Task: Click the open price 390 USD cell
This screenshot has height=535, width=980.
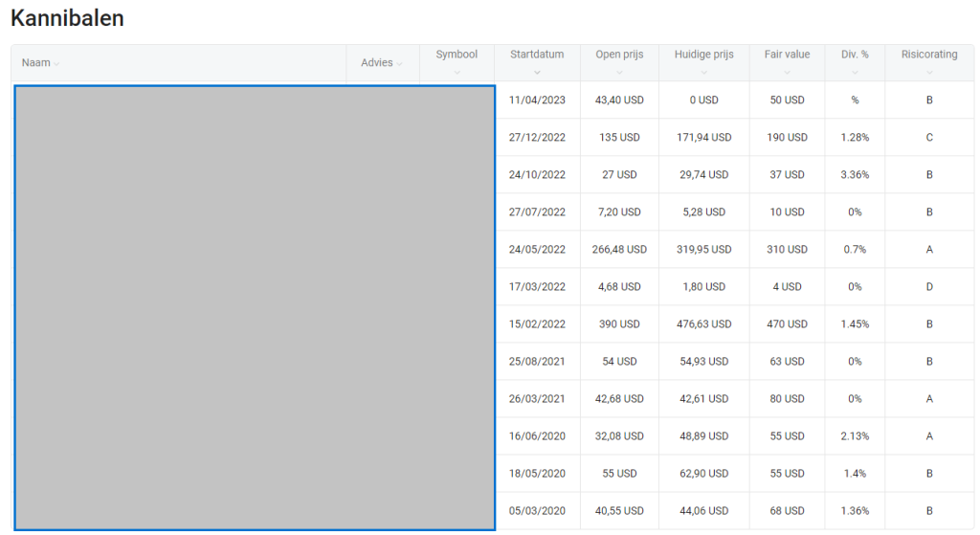Action: (619, 324)
